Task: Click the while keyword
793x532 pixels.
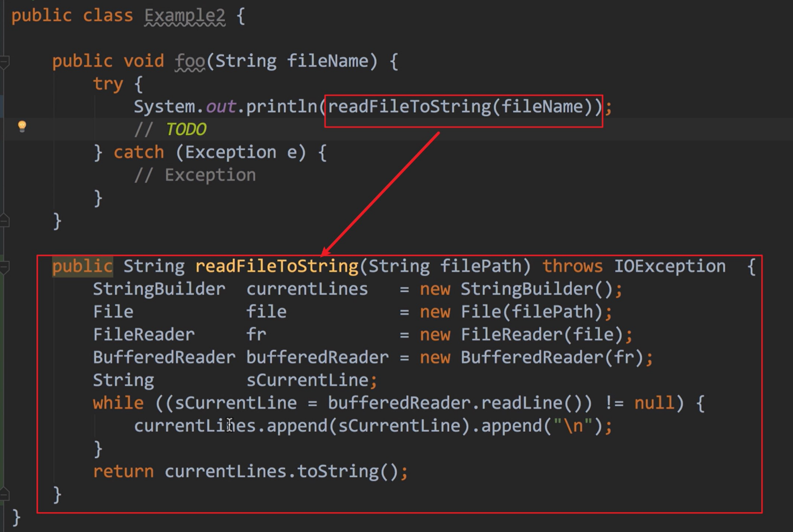Action: coord(118,403)
